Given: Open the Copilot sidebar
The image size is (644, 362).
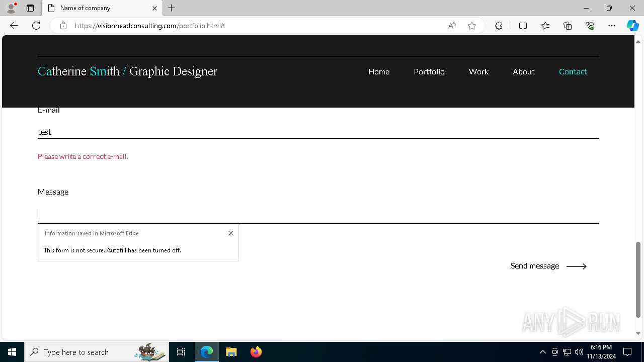Looking at the screenshot, I should (x=632, y=26).
